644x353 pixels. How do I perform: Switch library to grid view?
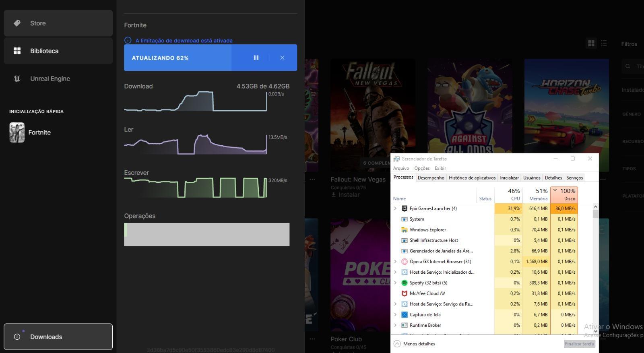591,43
